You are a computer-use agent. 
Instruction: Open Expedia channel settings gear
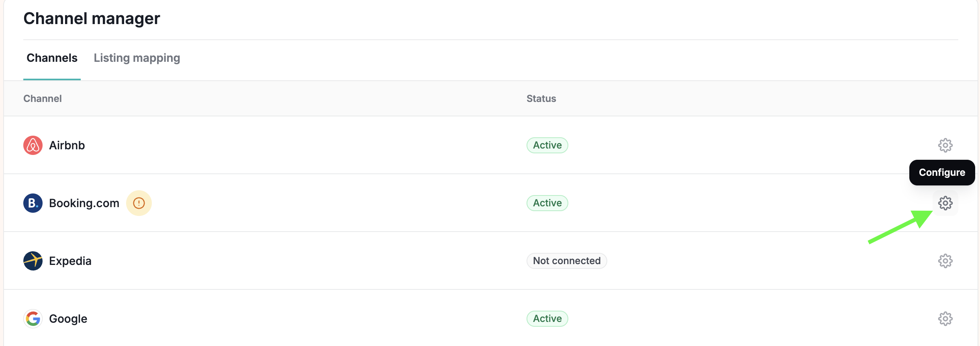tap(945, 261)
